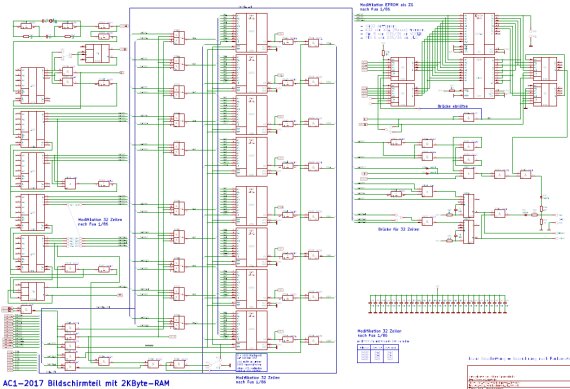Click "Modifikation 32 Zeilen" text beside the left counters

pyautogui.click(x=100, y=222)
